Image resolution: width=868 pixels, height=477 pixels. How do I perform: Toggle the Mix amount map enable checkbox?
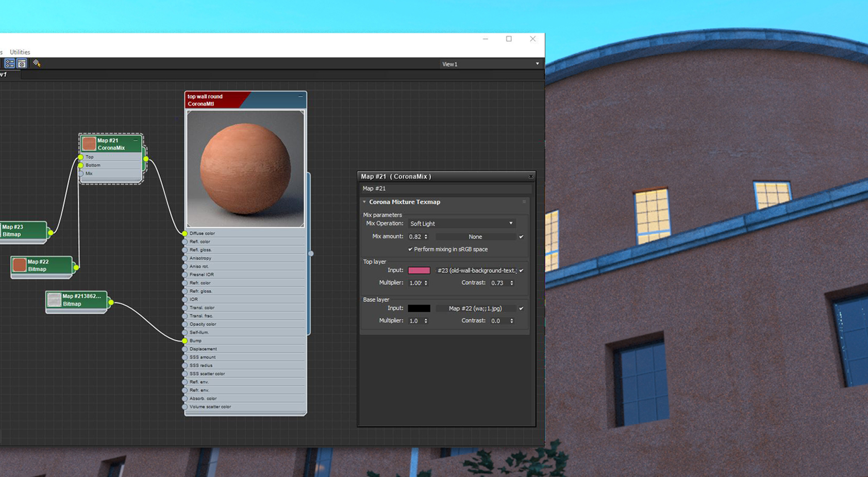click(x=521, y=237)
